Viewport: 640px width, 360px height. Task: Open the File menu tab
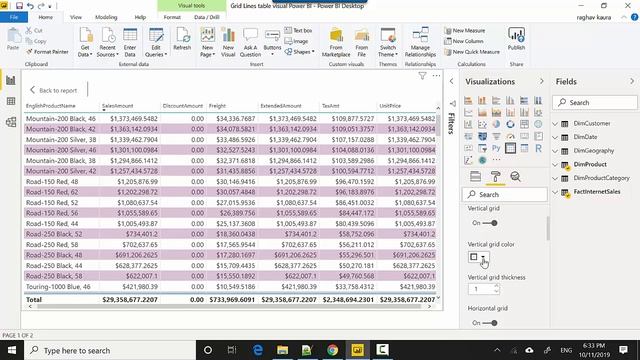[x=14, y=17]
